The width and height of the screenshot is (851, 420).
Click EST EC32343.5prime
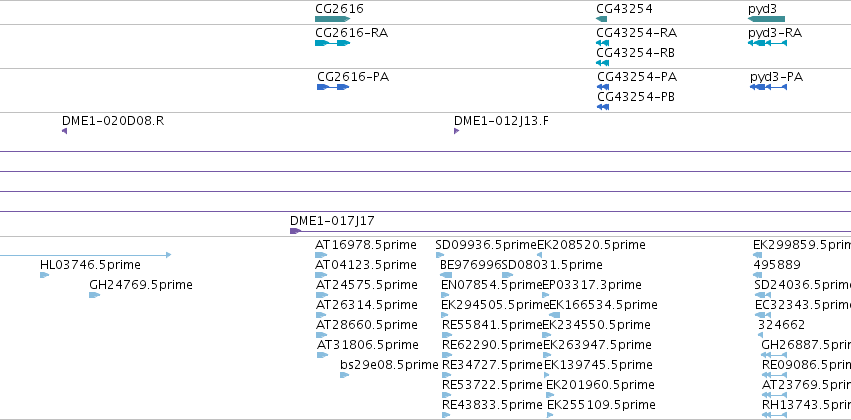[803, 305]
